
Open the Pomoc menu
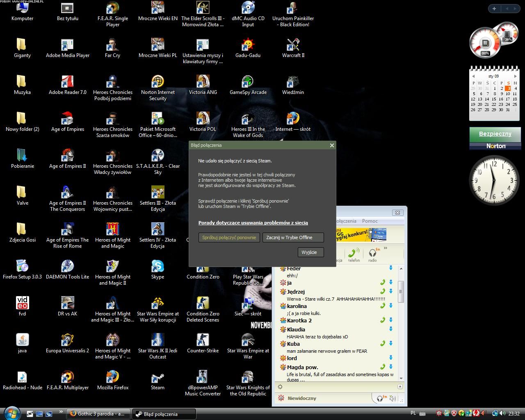tap(370, 221)
